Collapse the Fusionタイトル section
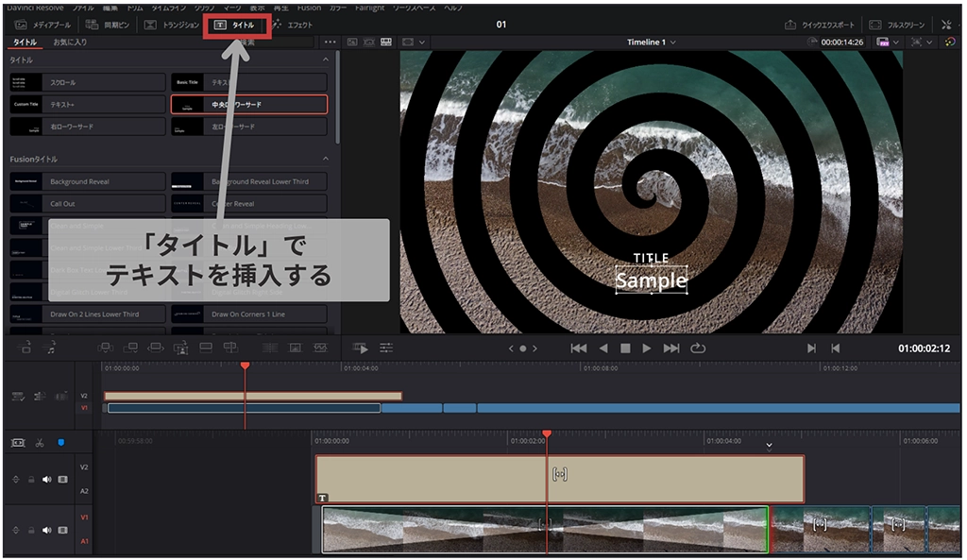 click(x=326, y=159)
